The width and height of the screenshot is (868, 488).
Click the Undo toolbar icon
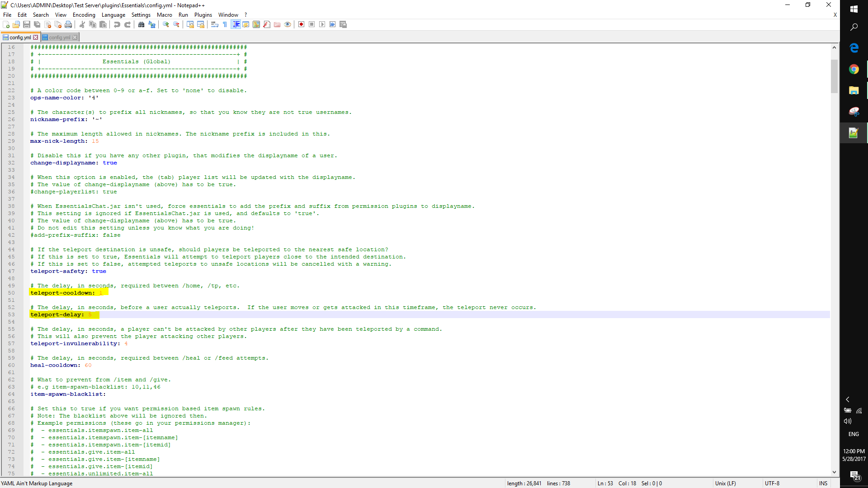point(117,24)
